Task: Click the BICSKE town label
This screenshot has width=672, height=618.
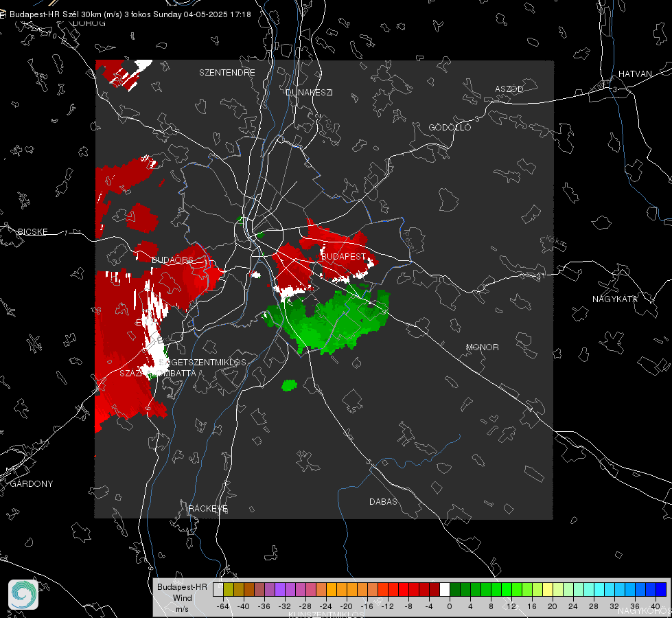Action: (x=32, y=232)
